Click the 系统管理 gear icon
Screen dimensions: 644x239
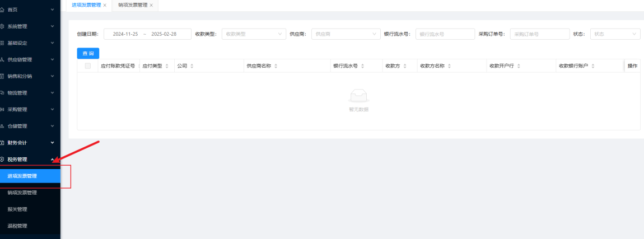[x=2, y=26]
